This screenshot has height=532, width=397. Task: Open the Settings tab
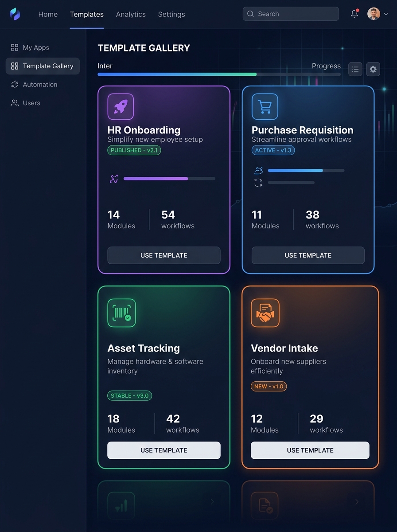[171, 14]
